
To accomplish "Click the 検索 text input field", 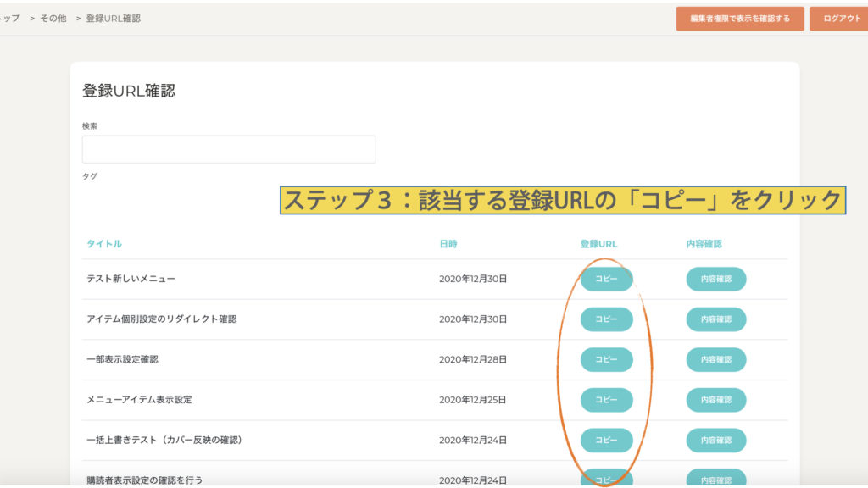I will pos(229,149).
